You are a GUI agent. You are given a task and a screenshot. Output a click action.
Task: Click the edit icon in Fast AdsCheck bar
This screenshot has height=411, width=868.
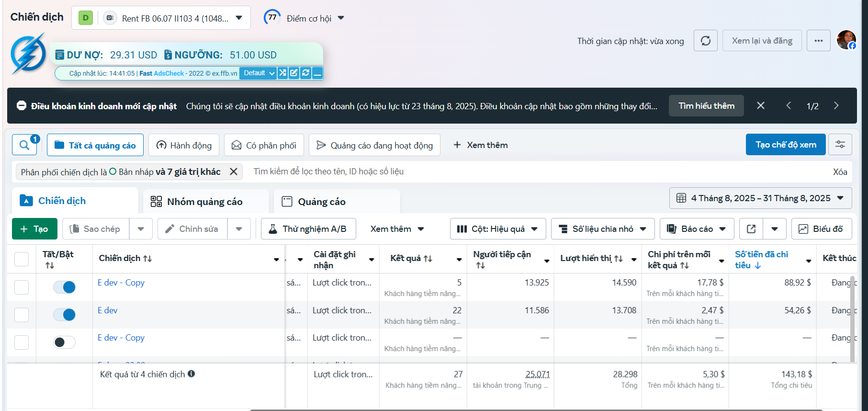click(294, 73)
